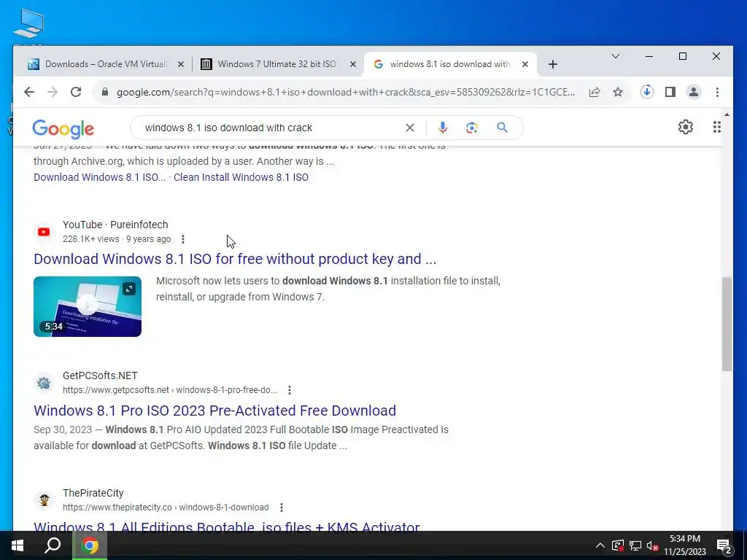This screenshot has height=560, width=747.
Task: Submit search with magnifier icon
Action: [502, 128]
